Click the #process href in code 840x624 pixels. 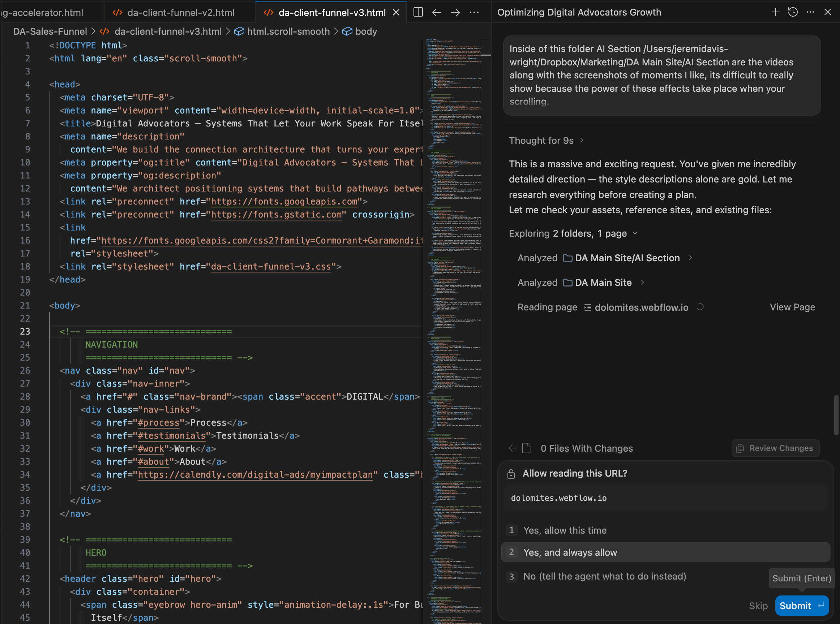(159, 422)
